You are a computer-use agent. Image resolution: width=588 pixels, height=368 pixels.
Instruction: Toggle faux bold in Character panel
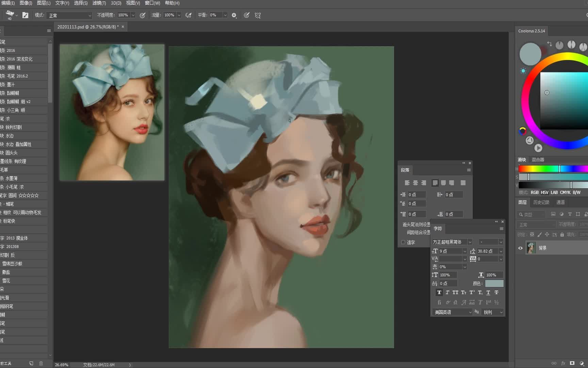439,292
